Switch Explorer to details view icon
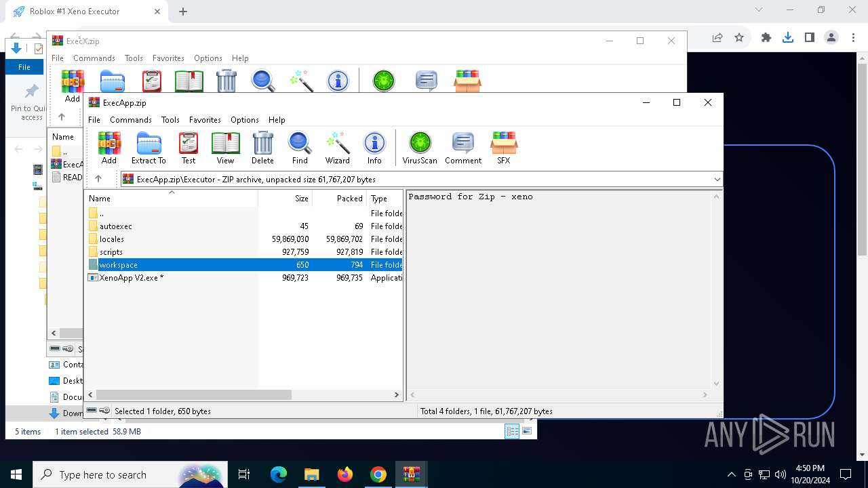The image size is (868, 488). tap(513, 431)
